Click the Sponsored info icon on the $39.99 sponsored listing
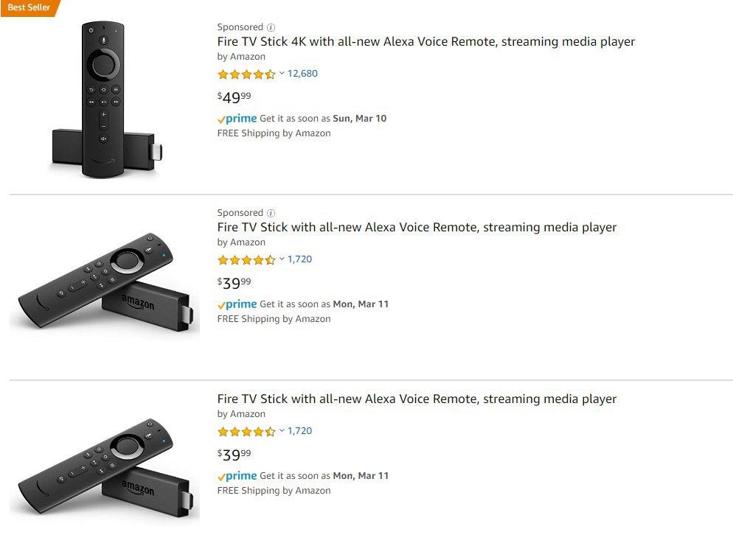 (271, 213)
